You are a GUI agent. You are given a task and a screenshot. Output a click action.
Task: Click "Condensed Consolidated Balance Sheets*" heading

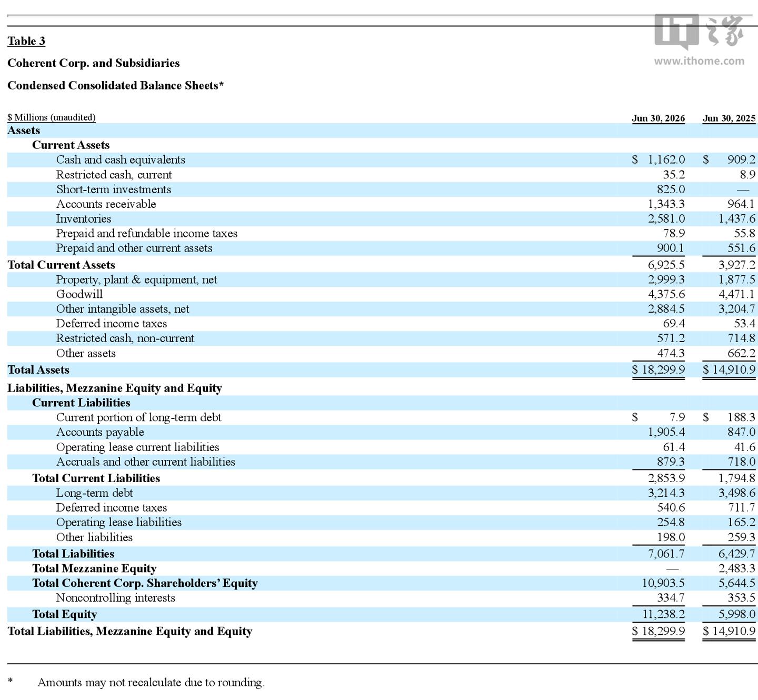tap(116, 85)
